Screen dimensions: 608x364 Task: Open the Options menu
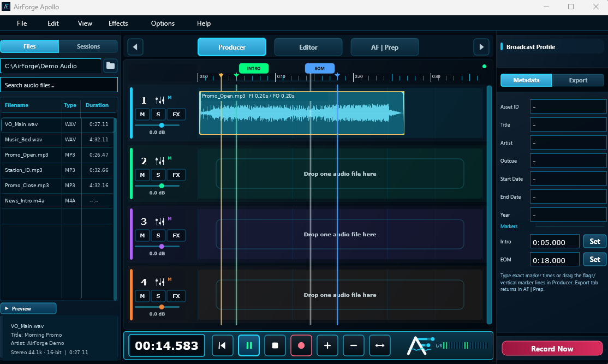163,23
